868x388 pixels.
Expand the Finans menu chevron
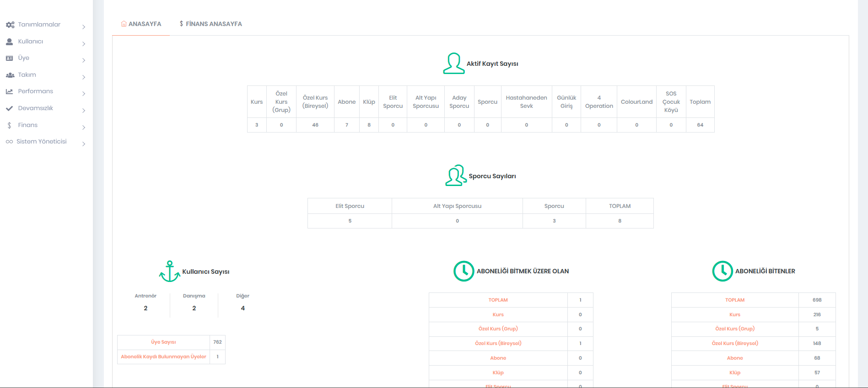pyautogui.click(x=84, y=128)
